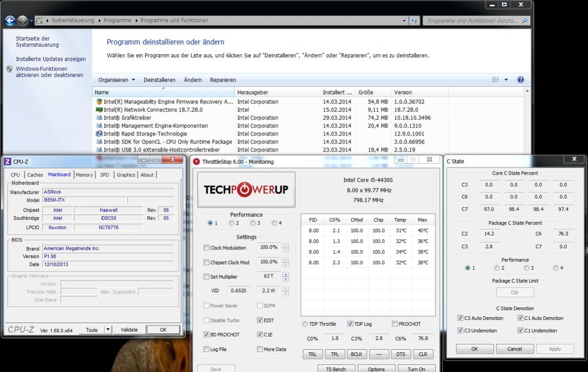Click the Windows-Funktionen shield icon
This screenshot has width=588, height=372.
[x=9, y=69]
